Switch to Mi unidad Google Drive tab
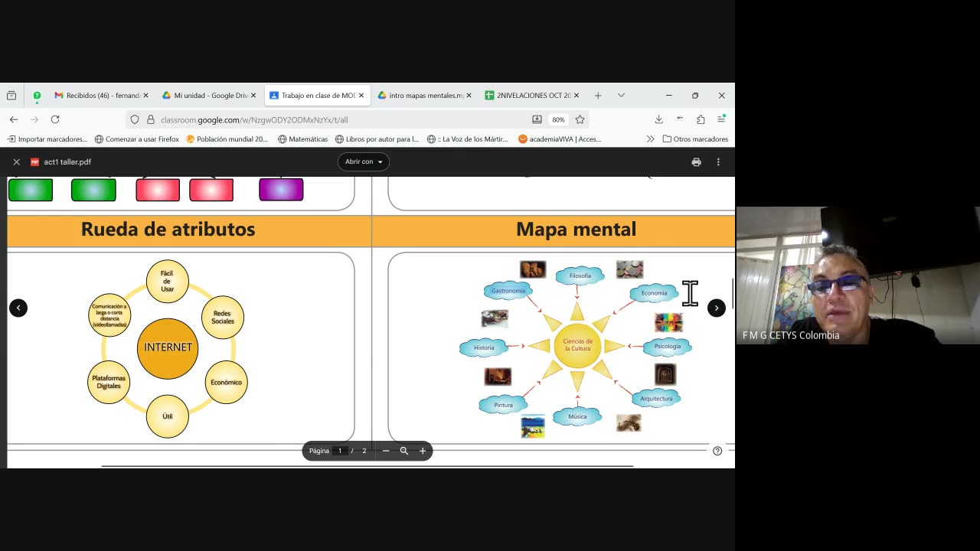The image size is (980, 551). pyautogui.click(x=209, y=96)
